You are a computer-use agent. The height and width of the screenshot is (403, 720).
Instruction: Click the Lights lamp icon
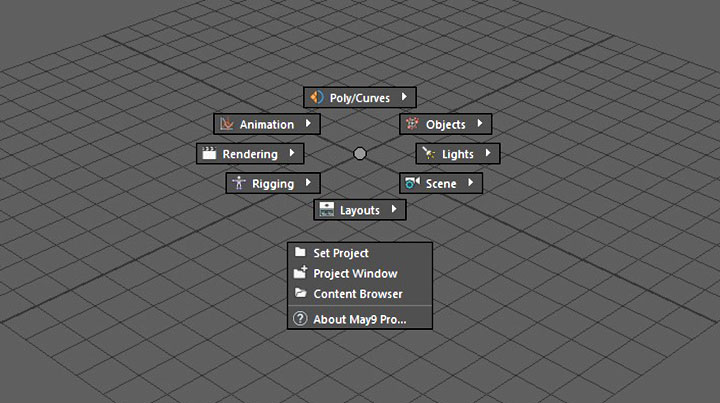click(x=428, y=154)
